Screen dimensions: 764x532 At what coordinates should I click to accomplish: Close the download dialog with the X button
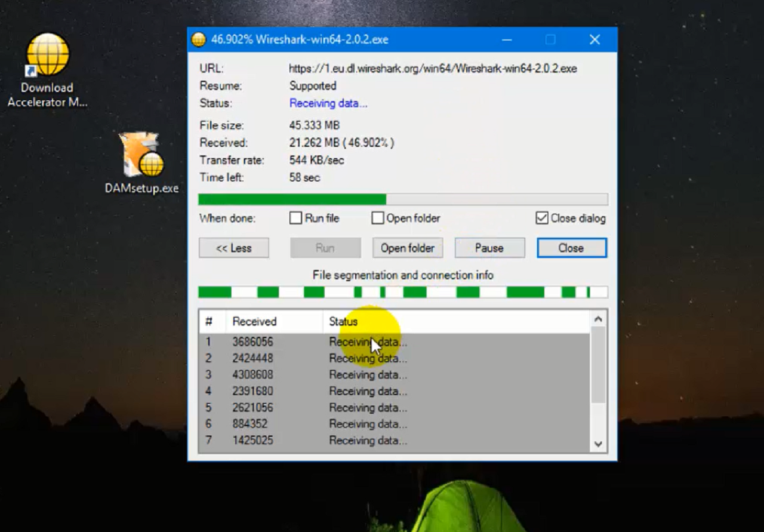pyautogui.click(x=594, y=40)
